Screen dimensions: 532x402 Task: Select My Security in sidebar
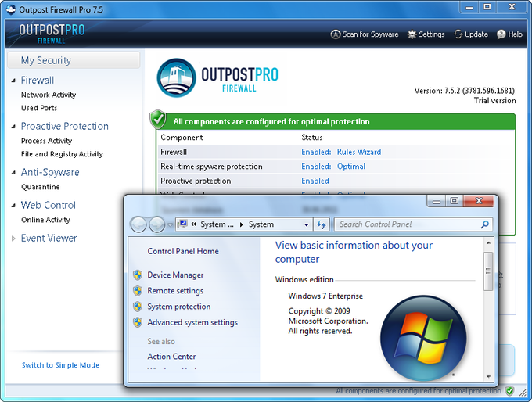(x=74, y=60)
